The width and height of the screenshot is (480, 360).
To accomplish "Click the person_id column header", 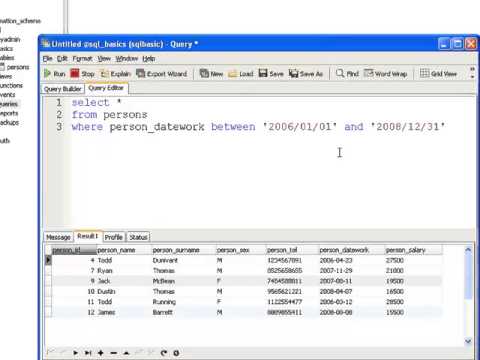I will point(74,250).
